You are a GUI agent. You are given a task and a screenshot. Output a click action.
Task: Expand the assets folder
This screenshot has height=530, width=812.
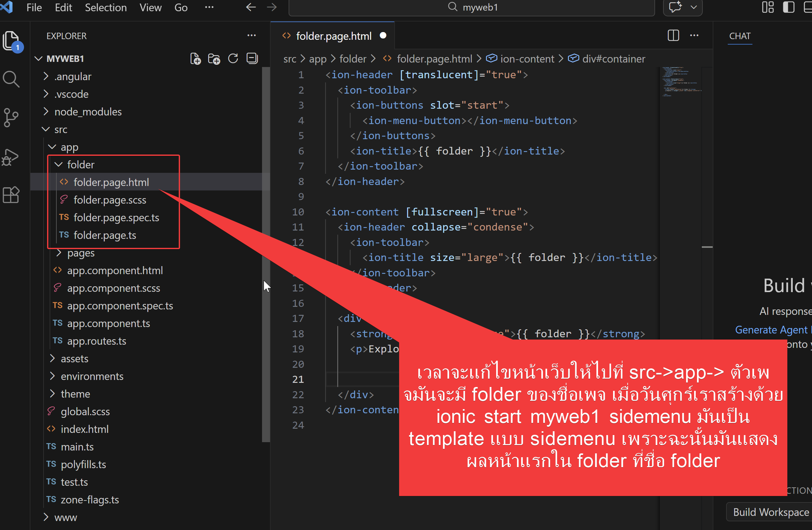point(74,358)
